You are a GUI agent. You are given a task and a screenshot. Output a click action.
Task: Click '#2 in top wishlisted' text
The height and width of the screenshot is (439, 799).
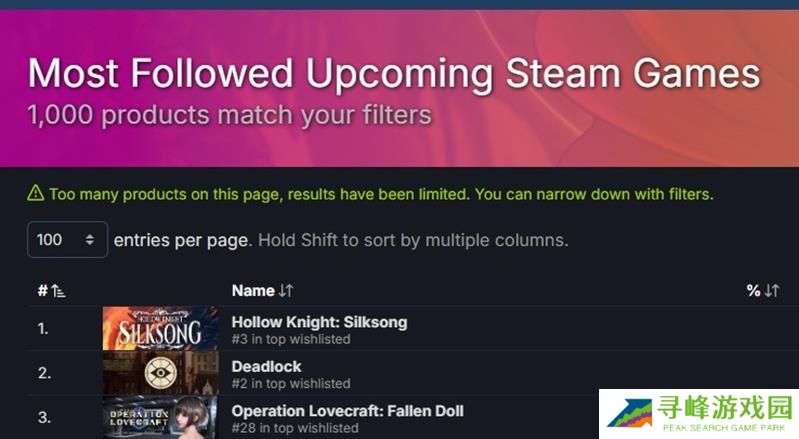tap(291, 383)
